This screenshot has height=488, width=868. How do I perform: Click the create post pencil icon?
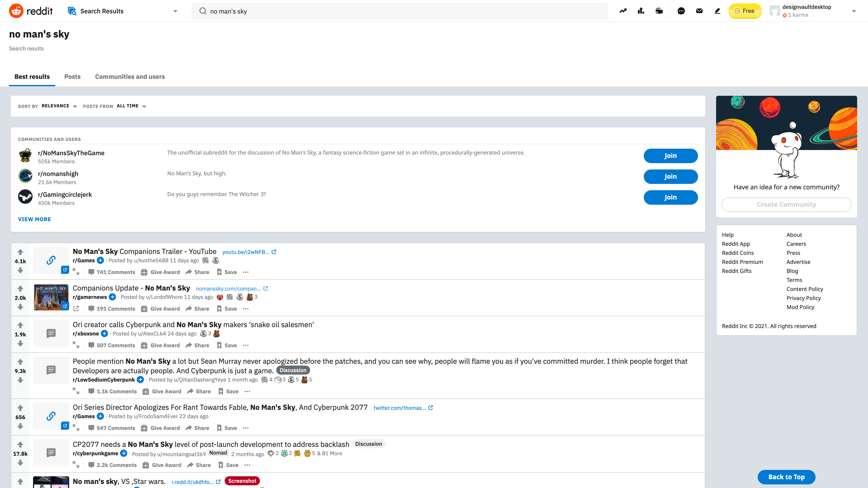(717, 11)
